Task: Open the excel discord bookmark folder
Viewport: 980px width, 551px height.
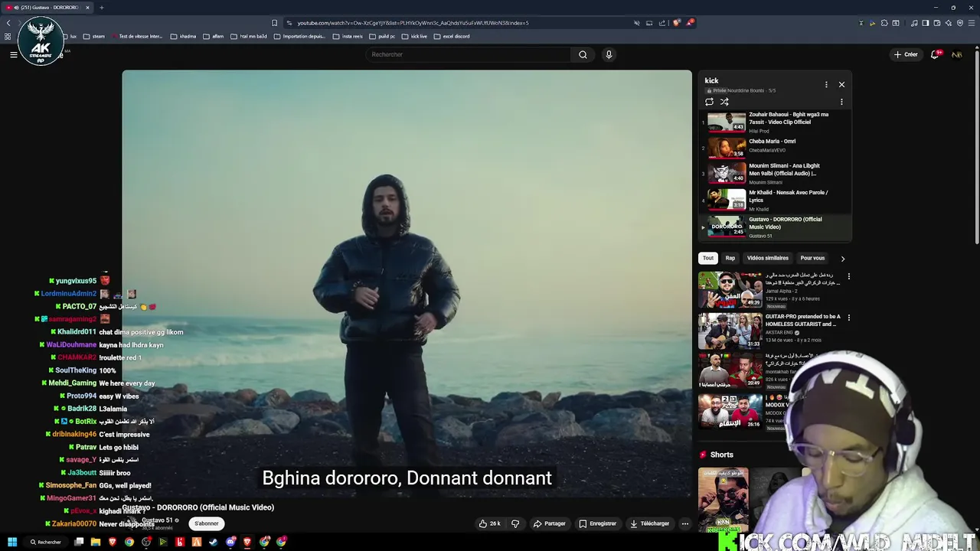Action: click(x=452, y=36)
